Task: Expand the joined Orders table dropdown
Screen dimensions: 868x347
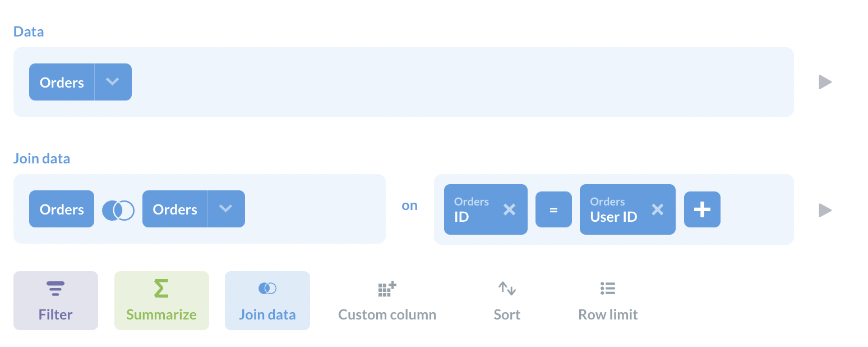Action: (x=226, y=208)
